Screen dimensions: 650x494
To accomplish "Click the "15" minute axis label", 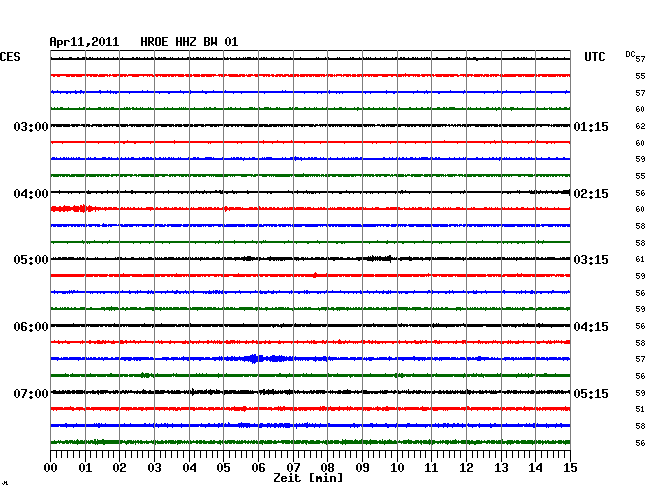I will tap(570, 468).
